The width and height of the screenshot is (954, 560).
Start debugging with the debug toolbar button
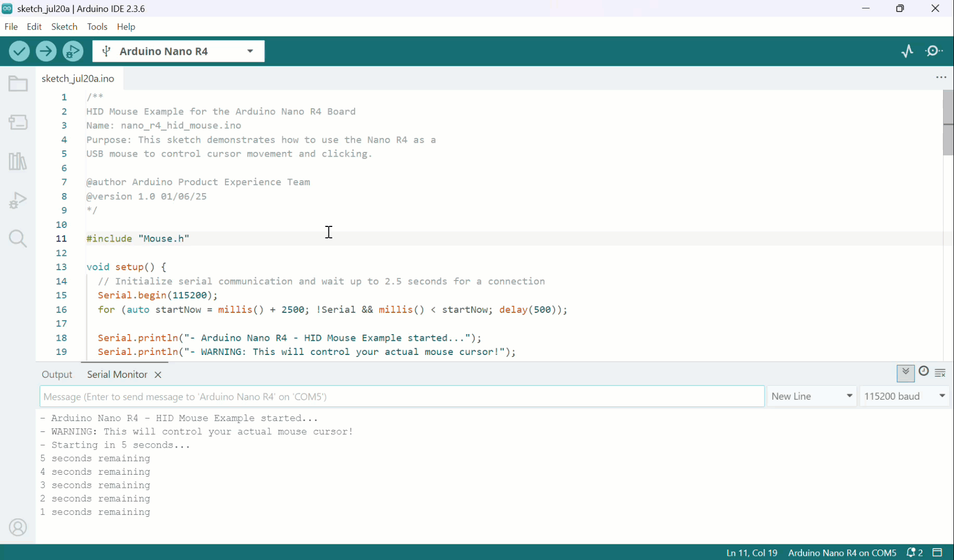click(73, 51)
